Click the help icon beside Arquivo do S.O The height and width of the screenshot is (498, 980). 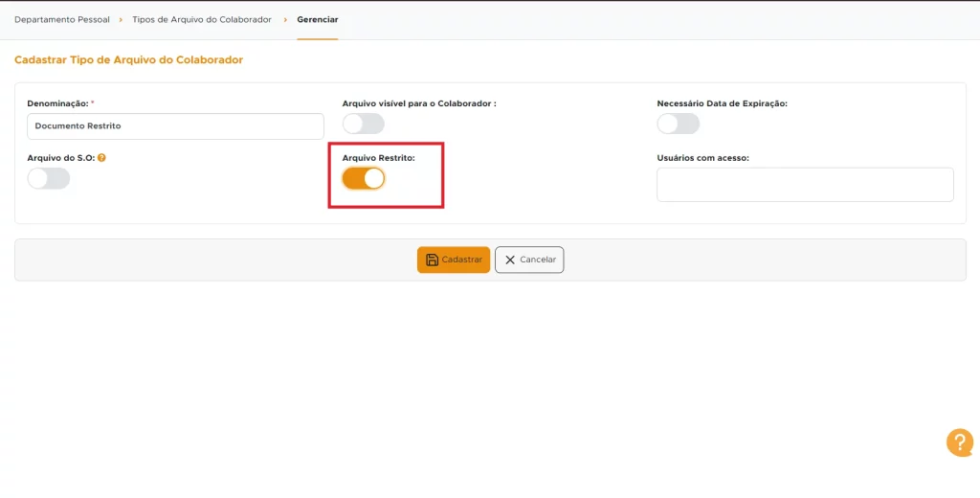101,157
